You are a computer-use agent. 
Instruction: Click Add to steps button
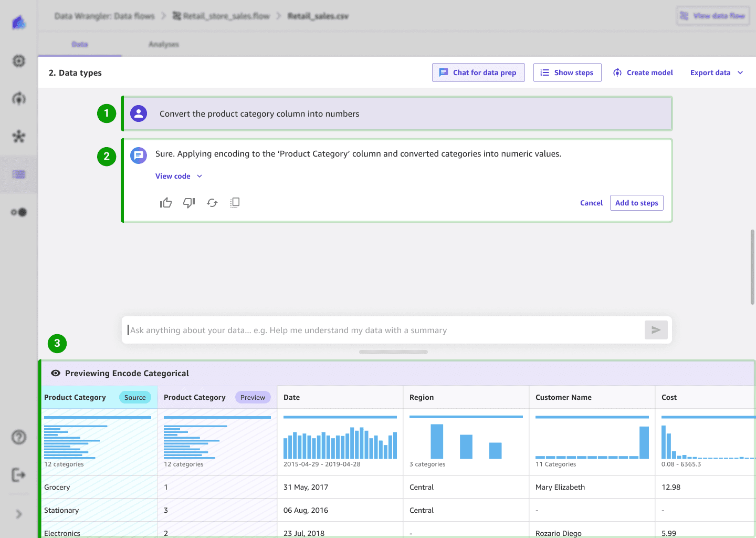pos(637,203)
